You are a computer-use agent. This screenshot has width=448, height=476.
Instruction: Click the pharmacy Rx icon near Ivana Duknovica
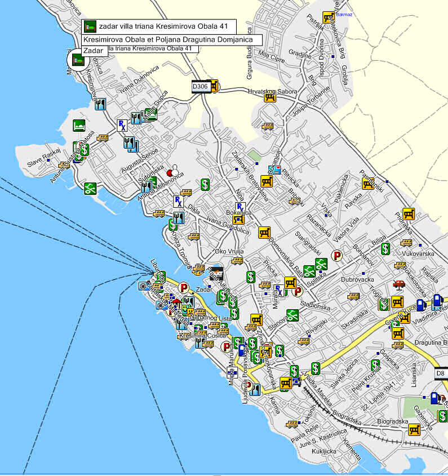(x=122, y=125)
